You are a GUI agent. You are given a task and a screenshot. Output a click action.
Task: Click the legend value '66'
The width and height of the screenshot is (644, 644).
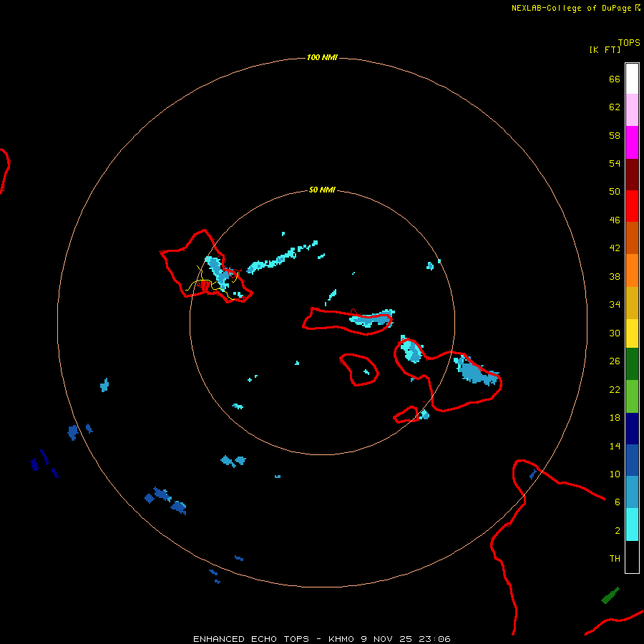(x=615, y=79)
